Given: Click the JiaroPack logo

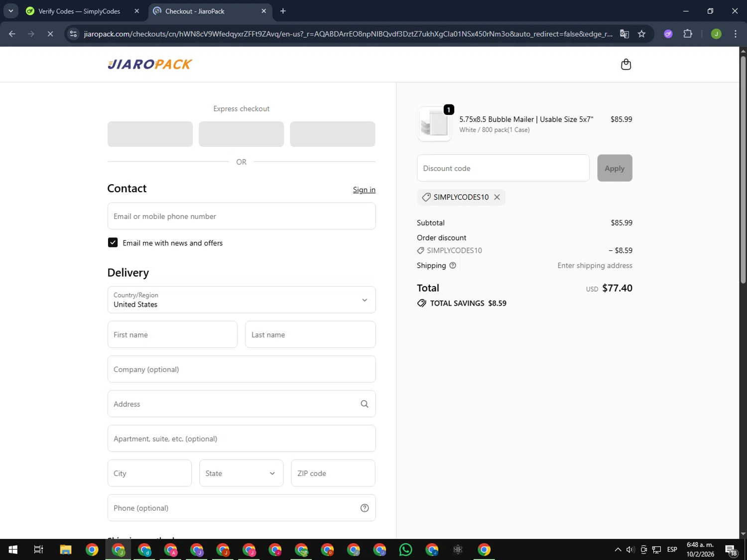Looking at the screenshot, I should point(150,64).
